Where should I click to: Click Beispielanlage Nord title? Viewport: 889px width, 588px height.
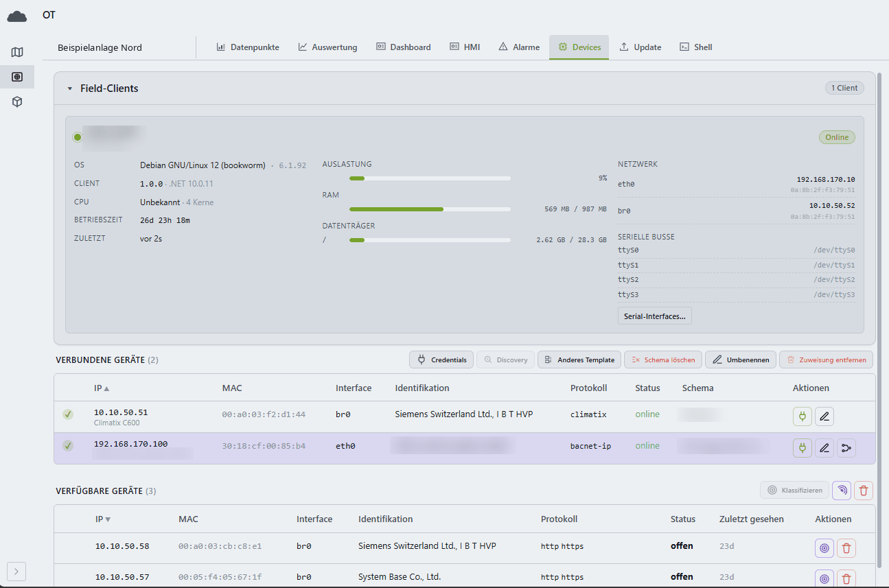(x=100, y=47)
